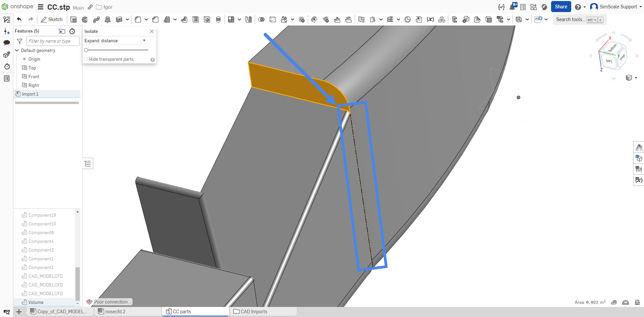Click the Measure tool icon at bottom right
Viewport: 644px width, 317px height.
pos(614,302)
